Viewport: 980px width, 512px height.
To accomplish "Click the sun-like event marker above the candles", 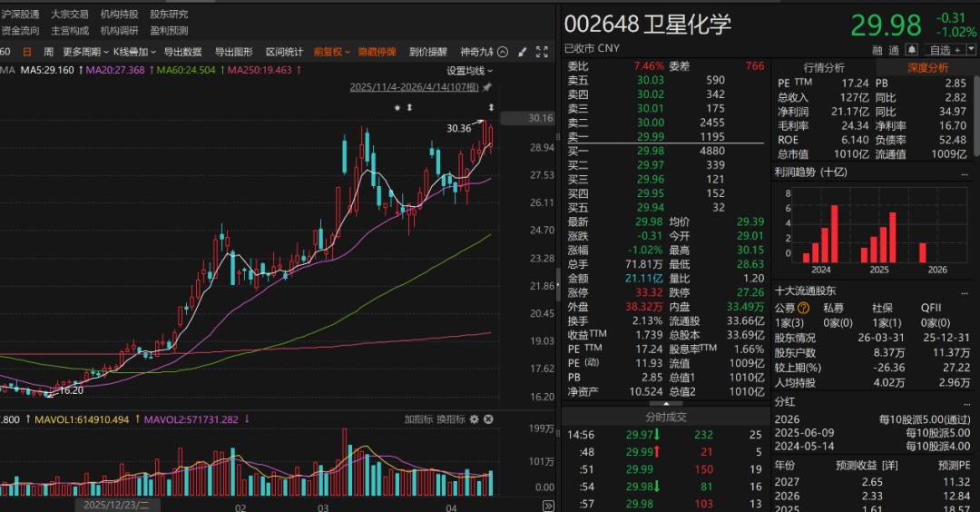I will 397,107.
